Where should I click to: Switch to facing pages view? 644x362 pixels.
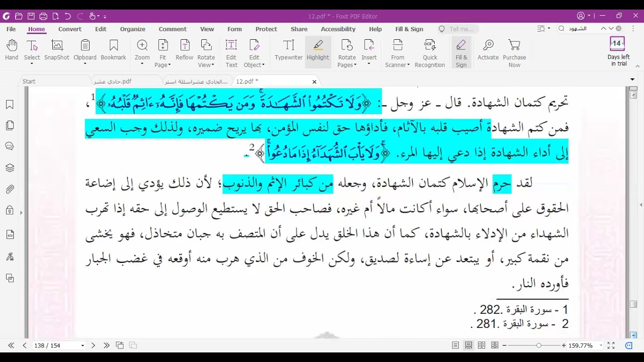click(x=481, y=345)
